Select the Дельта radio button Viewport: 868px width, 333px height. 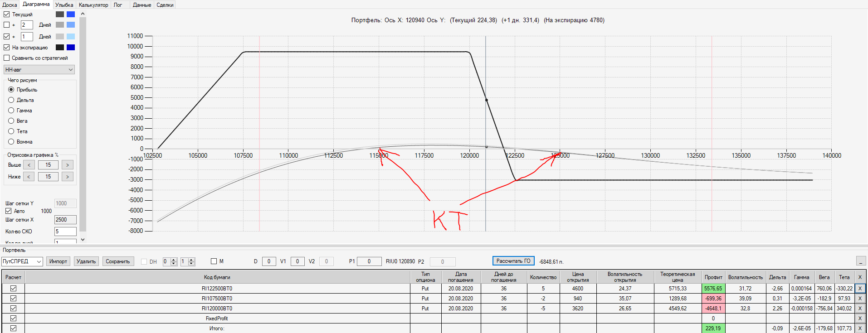click(11, 100)
